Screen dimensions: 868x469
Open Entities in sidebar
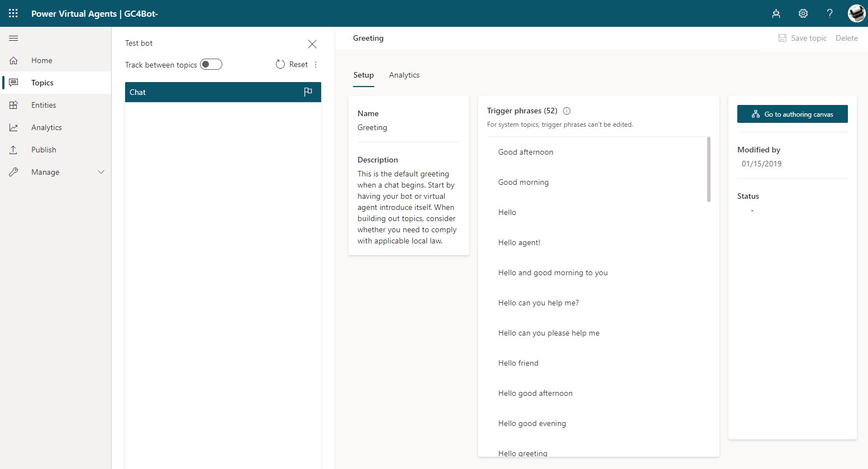click(x=44, y=105)
